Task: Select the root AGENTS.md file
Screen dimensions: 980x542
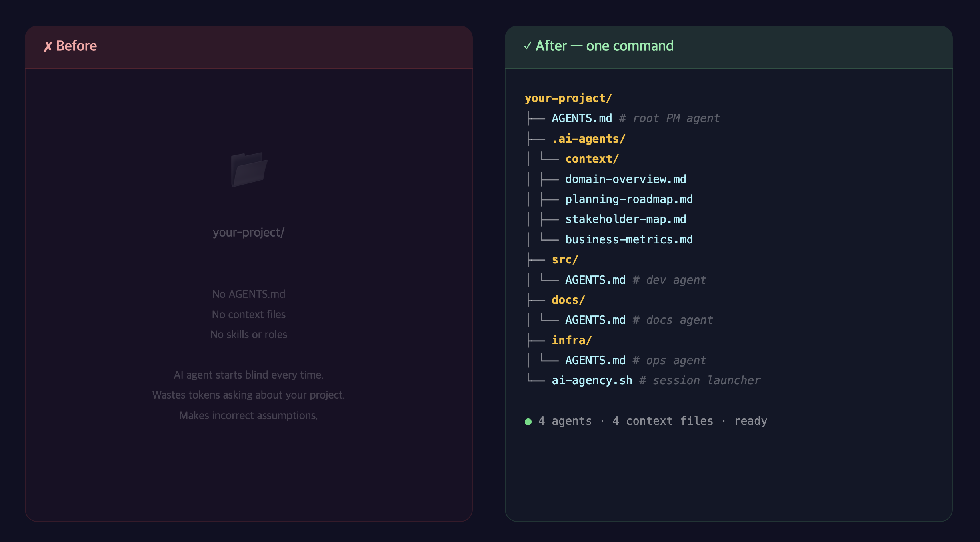Action: pyautogui.click(x=582, y=118)
